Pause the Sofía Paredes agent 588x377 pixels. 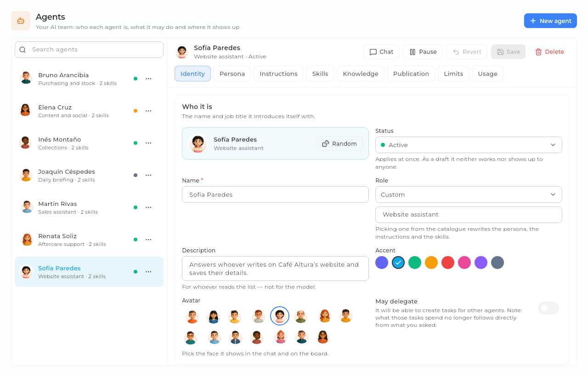pyautogui.click(x=423, y=52)
